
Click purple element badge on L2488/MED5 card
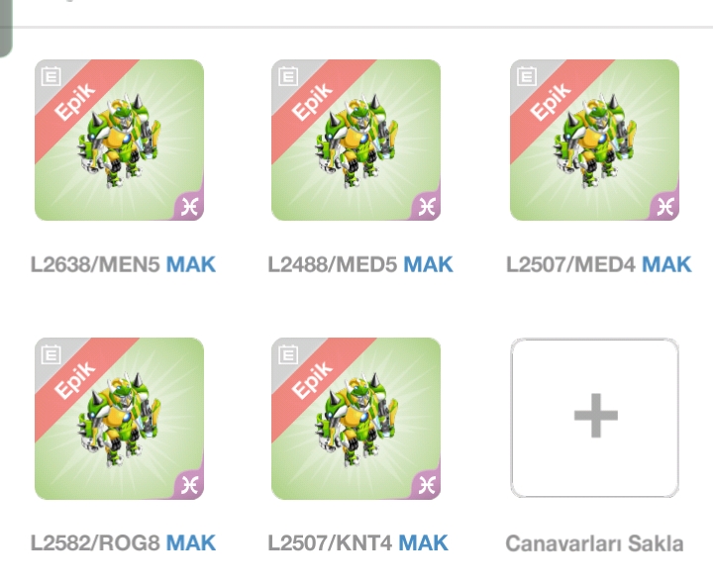[428, 207]
